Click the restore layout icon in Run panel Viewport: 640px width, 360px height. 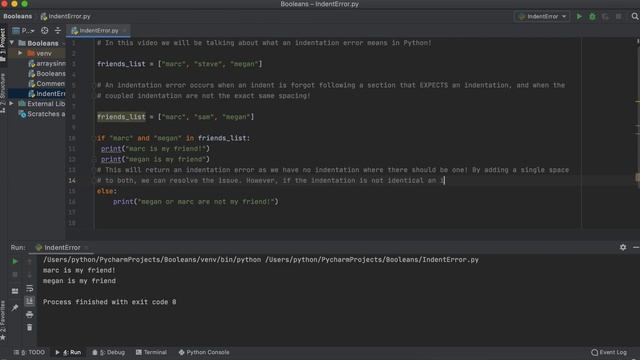coord(15,291)
